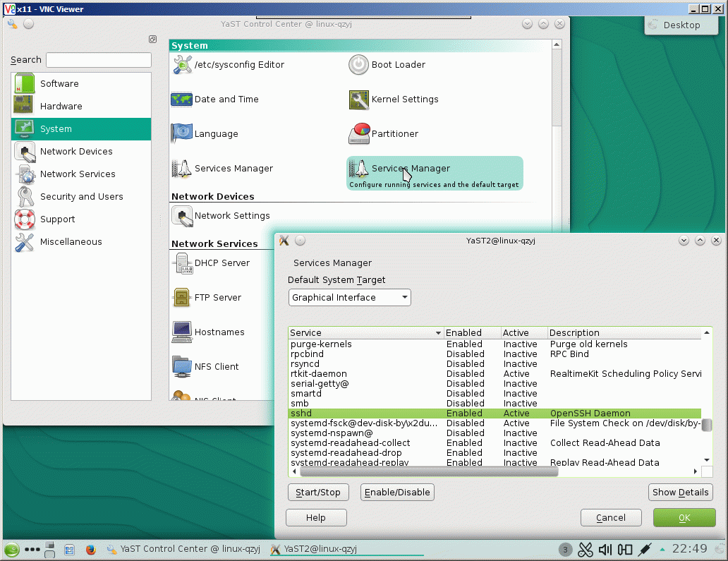This screenshot has height=561, width=728.
Task: Sort by the Active column header
Action: [x=524, y=333]
